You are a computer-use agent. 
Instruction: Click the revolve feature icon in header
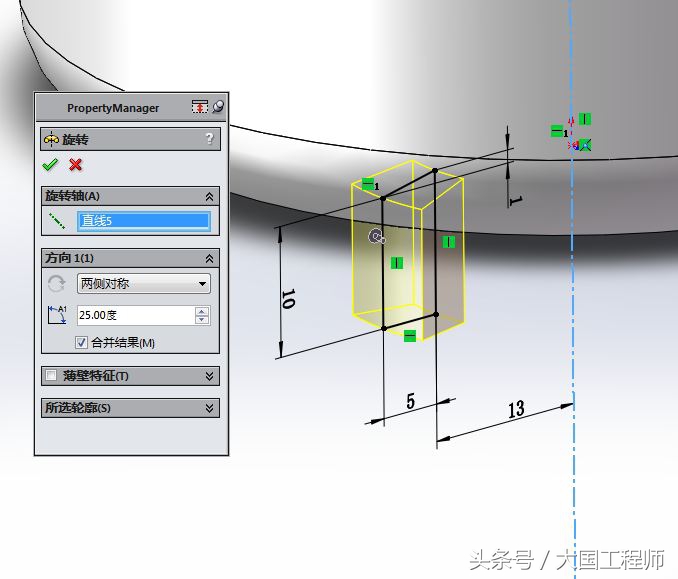(x=51, y=139)
